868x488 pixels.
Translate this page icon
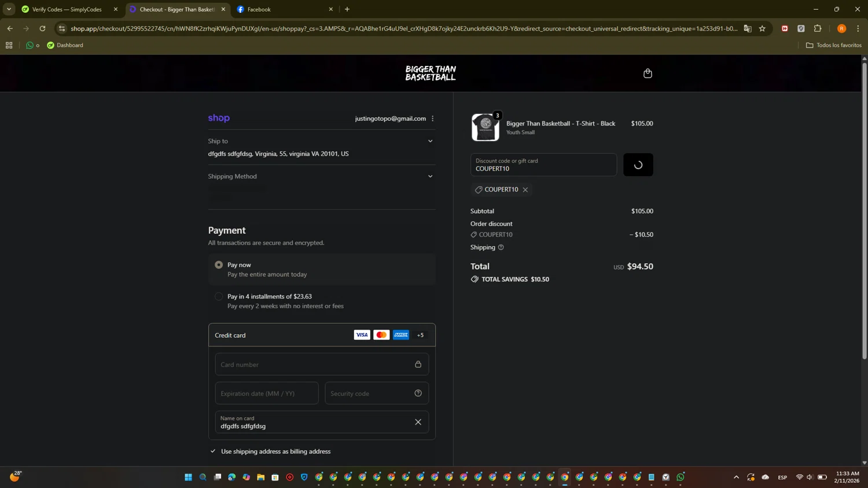[x=748, y=28]
